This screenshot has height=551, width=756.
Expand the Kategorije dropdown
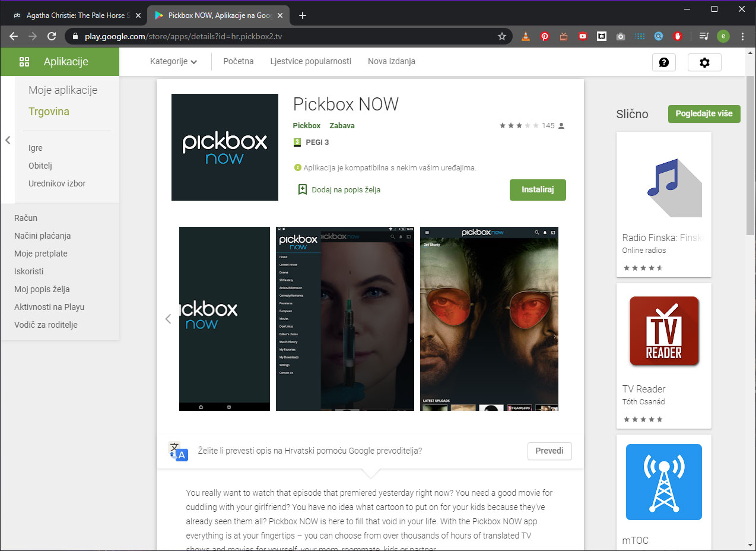click(x=173, y=62)
